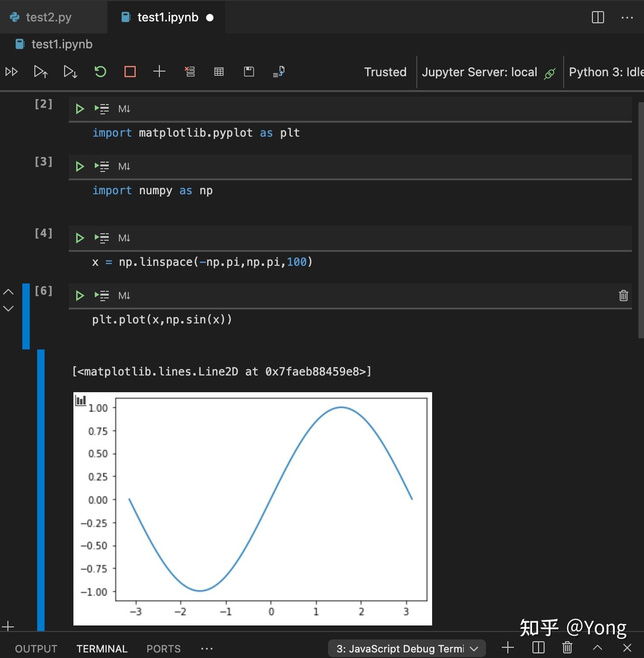The width and height of the screenshot is (644, 658).
Task: Toggle the Trusted notebook status
Action: tap(385, 72)
